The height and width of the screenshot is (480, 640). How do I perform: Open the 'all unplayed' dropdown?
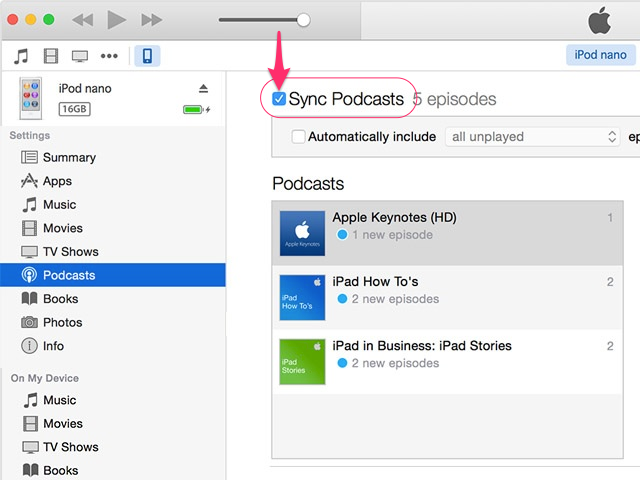[534, 137]
